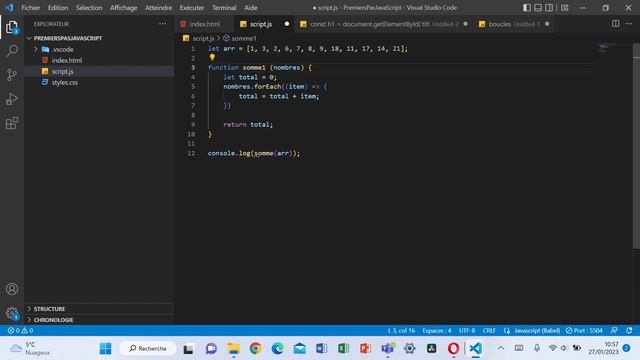The width and height of the screenshot is (640, 360).
Task: Click the Recherche taskbar search box
Action: [148, 349]
